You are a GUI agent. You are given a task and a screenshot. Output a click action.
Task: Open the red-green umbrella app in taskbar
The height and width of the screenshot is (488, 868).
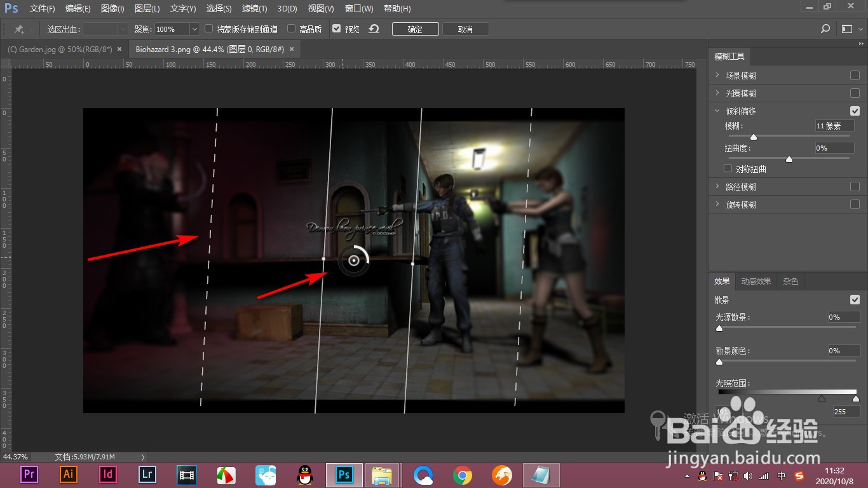click(226, 475)
